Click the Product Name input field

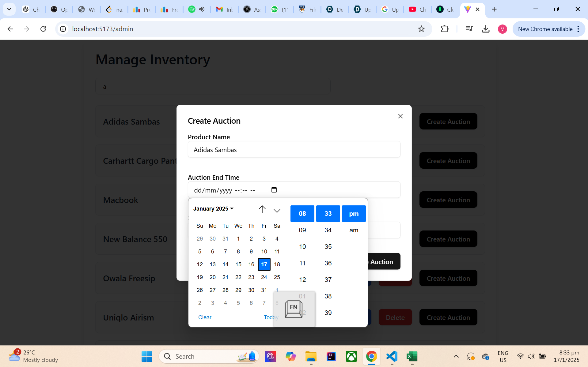pyautogui.click(x=294, y=150)
